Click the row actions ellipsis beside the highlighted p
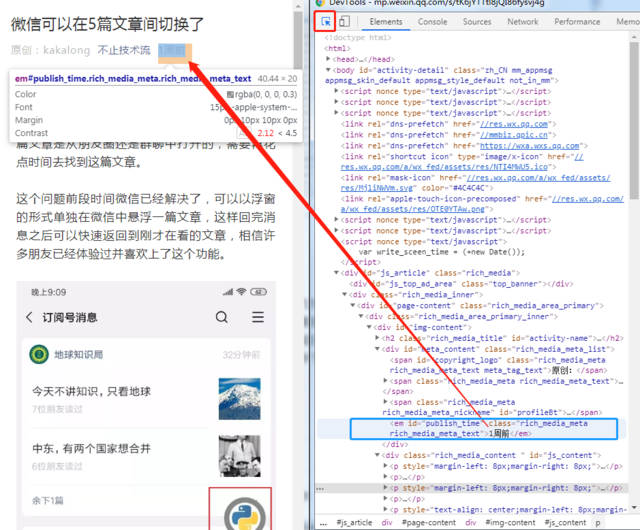 coord(320,488)
